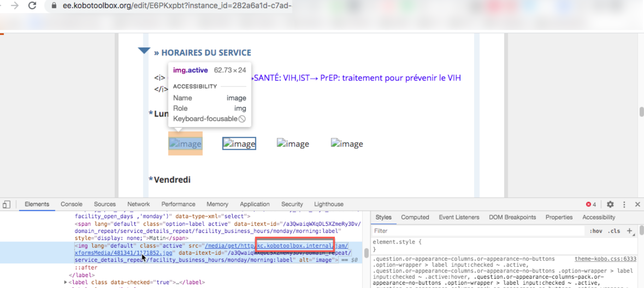Open the DevTools settings gear
Image resolution: width=644 pixels, height=288 pixels.
click(610, 204)
